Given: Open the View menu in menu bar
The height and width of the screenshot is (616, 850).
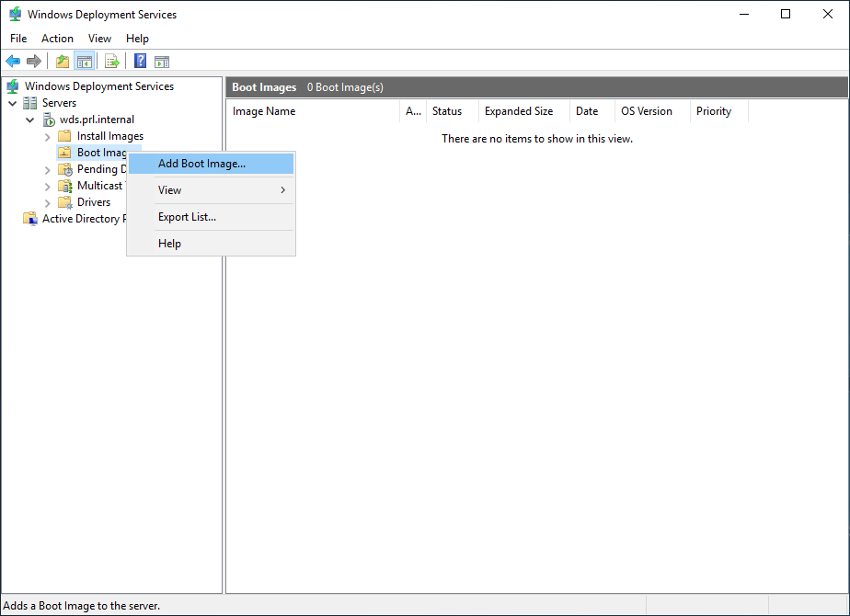Looking at the screenshot, I should point(99,39).
